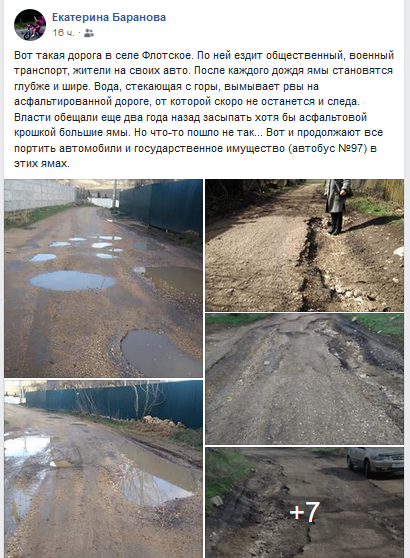Click the eroded trench in the dirt road photo
Image resolution: width=410 pixels, height=558 pixels.
point(315,263)
